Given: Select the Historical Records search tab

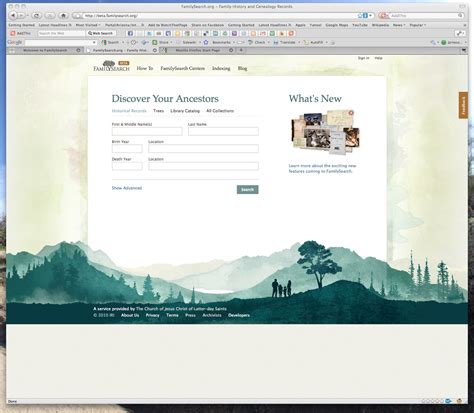Looking at the screenshot, I should pos(129,111).
